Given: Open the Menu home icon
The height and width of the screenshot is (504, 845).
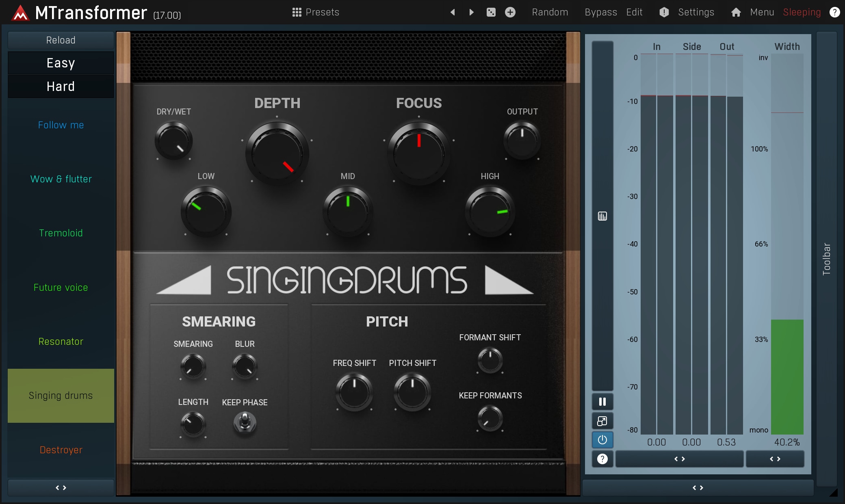Looking at the screenshot, I should pos(736,12).
